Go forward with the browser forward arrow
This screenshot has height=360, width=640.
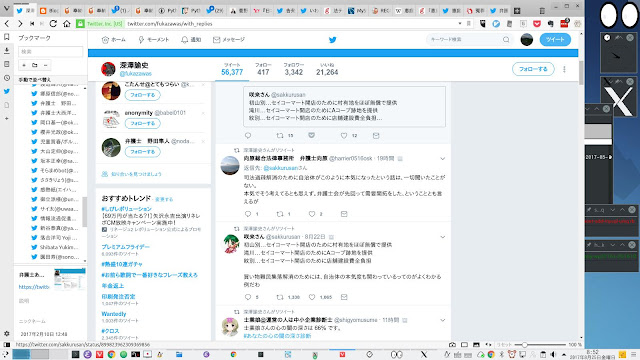[20, 24]
